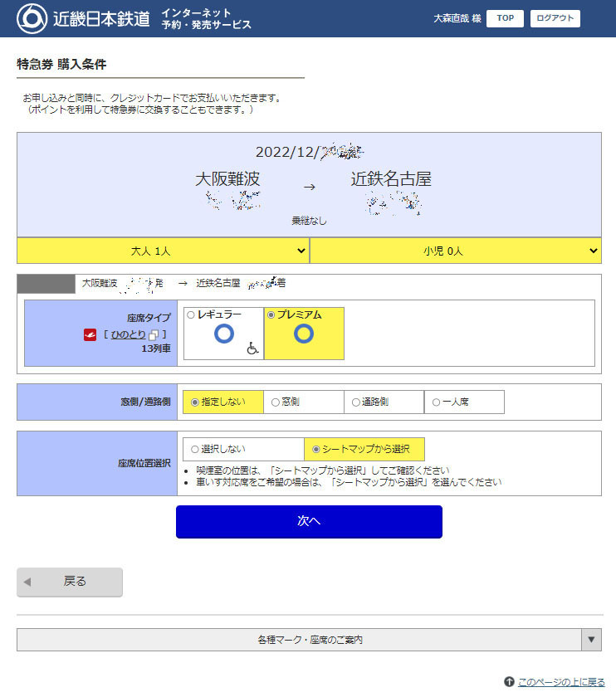Click the Kintetsu railway logo icon

coord(32,18)
